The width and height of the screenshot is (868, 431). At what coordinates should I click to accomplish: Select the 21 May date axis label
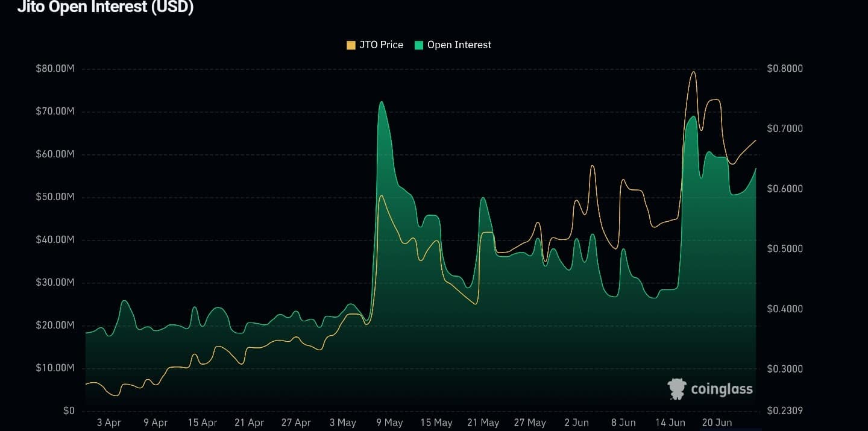(483, 423)
